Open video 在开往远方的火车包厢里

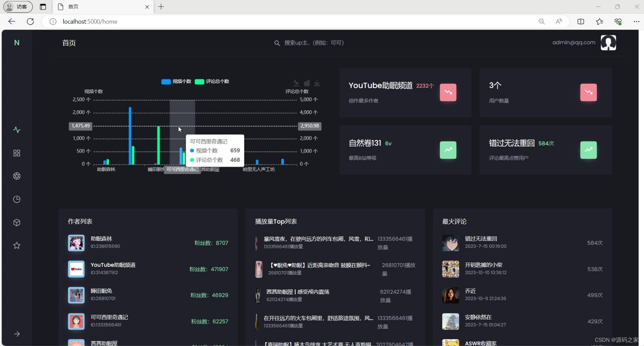[318, 318]
